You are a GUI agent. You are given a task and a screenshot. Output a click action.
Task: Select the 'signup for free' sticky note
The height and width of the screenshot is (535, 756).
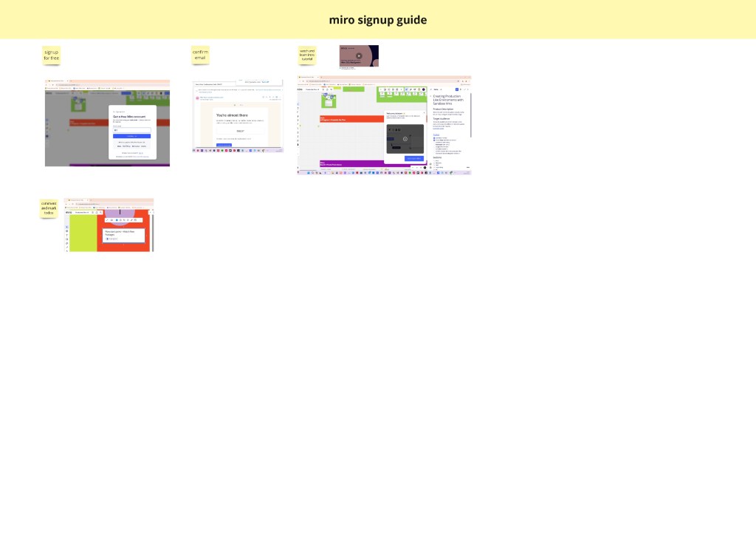(x=51, y=55)
